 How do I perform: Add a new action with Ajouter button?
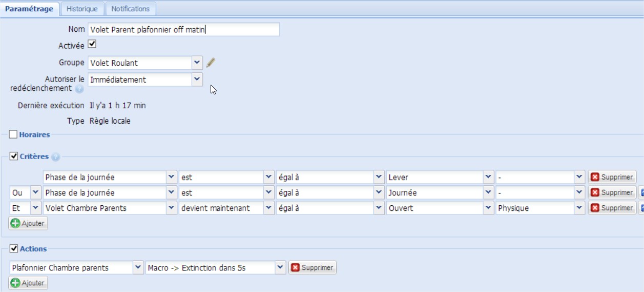[x=28, y=283]
